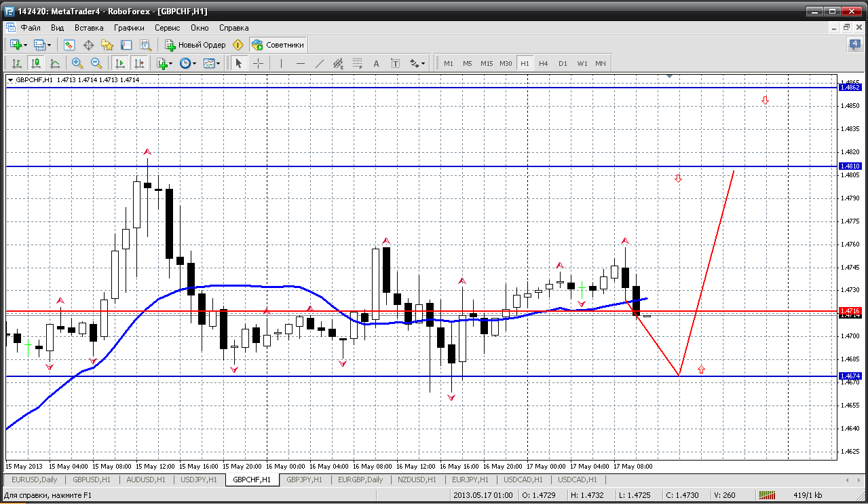Open the Вид menu

(x=58, y=28)
